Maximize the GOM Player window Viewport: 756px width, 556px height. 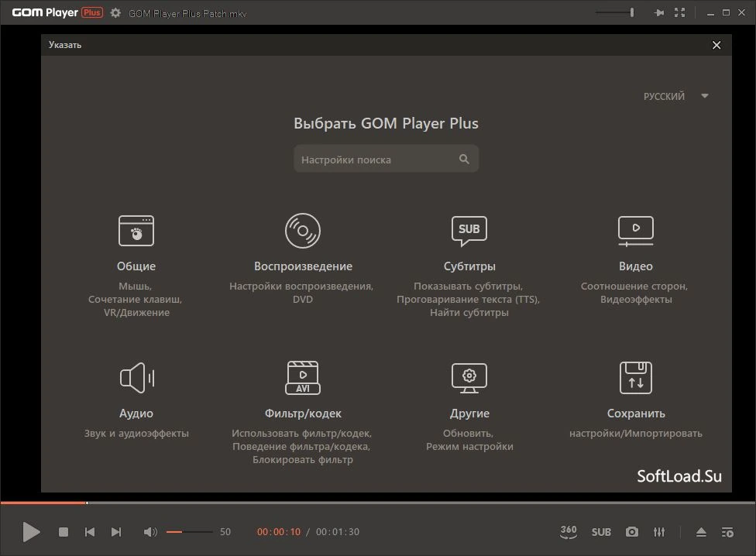[726, 12]
